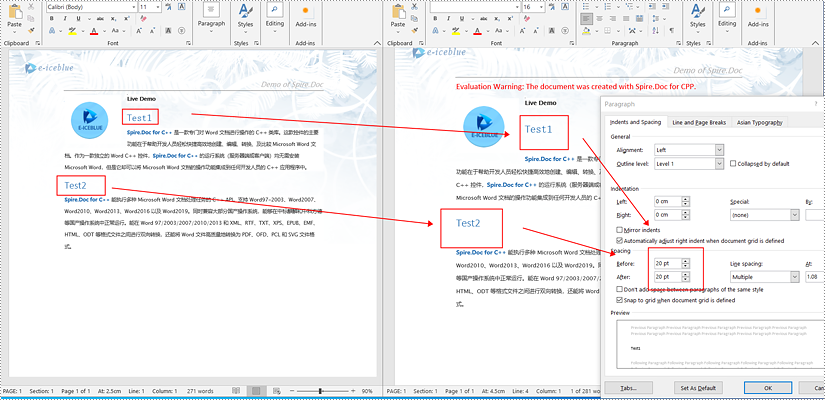This screenshot has width=825, height=400.
Task: Click Subscript in the right Word window
Action: 498,18
